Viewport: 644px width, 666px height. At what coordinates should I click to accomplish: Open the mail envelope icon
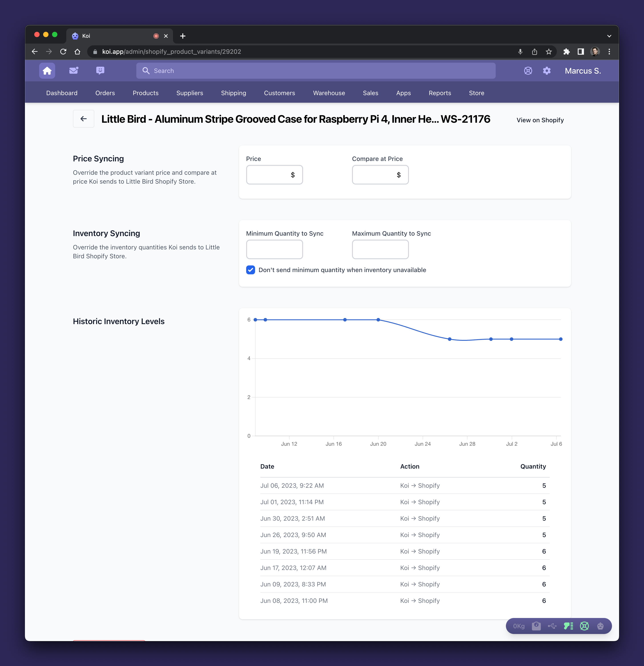coord(74,71)
